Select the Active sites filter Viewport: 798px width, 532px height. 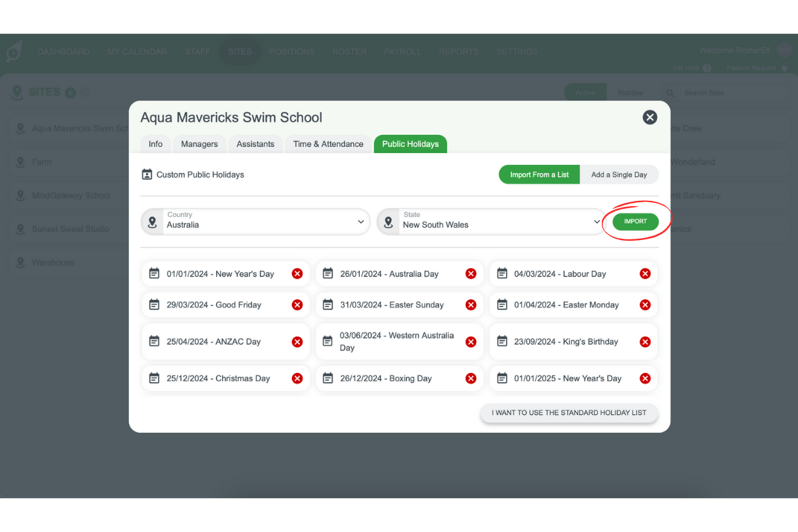[585, 92]
